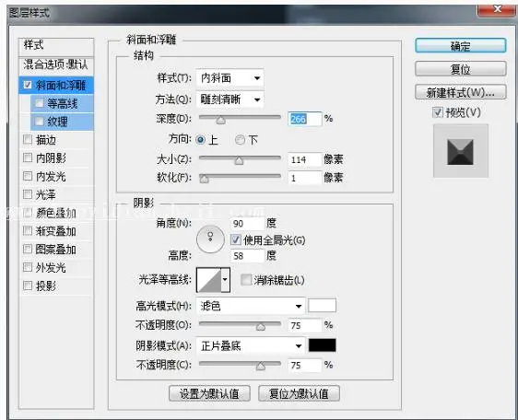Image resolution: width=518 pixels, height=420 pixels.
Task: Click the 角度 field showing 90
Action: click(248, 224)
